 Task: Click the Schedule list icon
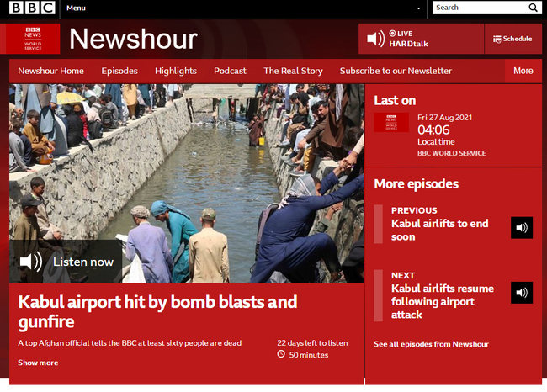point(497,39)
